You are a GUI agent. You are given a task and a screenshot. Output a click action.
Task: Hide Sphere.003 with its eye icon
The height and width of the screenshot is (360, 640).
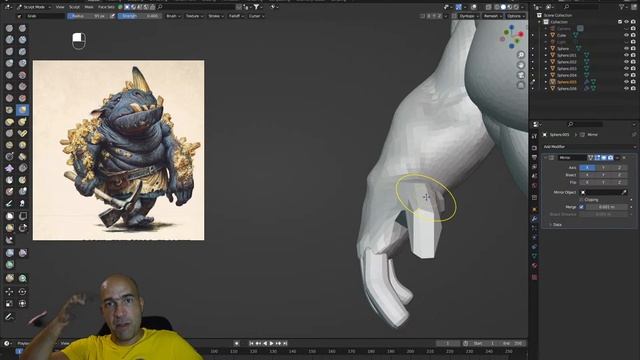(626, 69)
